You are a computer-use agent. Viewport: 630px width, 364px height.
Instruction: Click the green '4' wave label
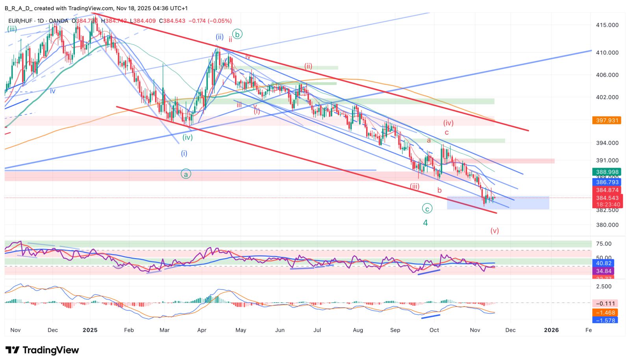[x=425, y=223]
